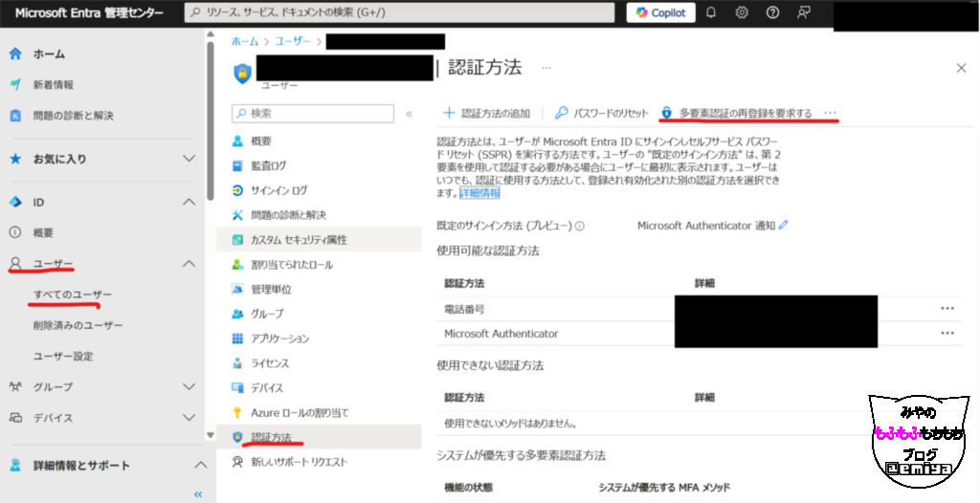This screenshot has height=503, width=980.
Task: Focus the resource search box at top
Action: pyautogui.click(x=399, y=12)
